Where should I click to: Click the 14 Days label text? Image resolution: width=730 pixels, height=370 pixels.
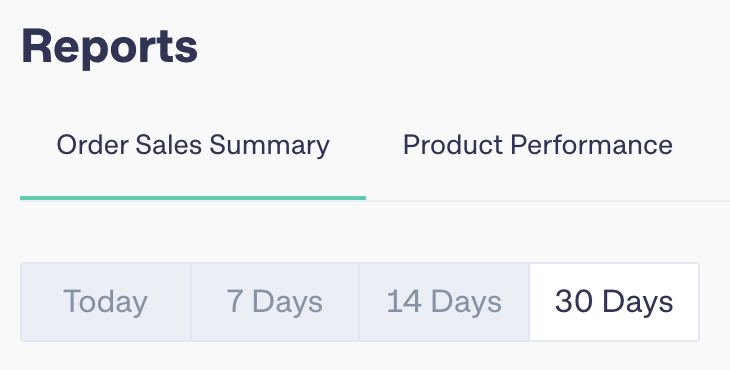(x=444, y=303)
